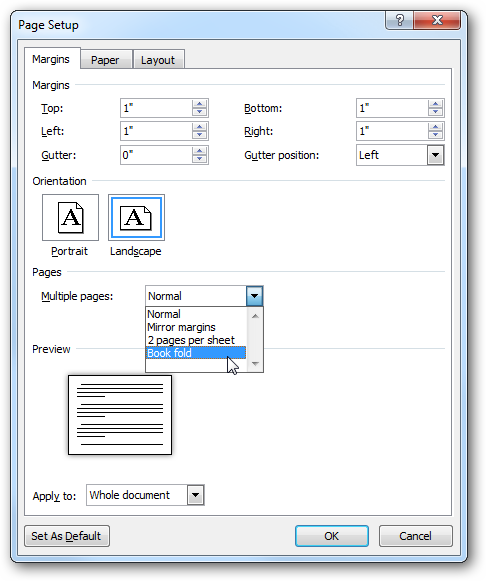This screenshot has width=486, height=581.
Task: Switch to the Layout tab
Action: 158,60
